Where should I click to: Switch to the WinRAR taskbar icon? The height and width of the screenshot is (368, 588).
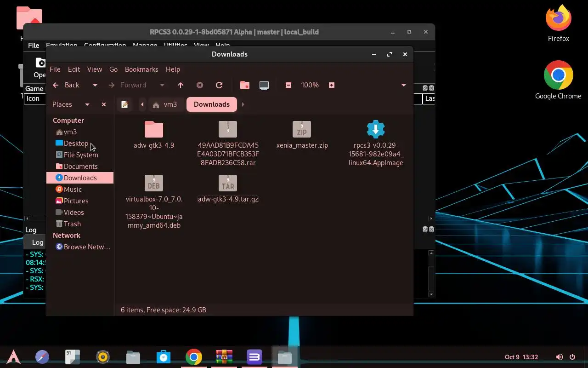coord(224,357)
